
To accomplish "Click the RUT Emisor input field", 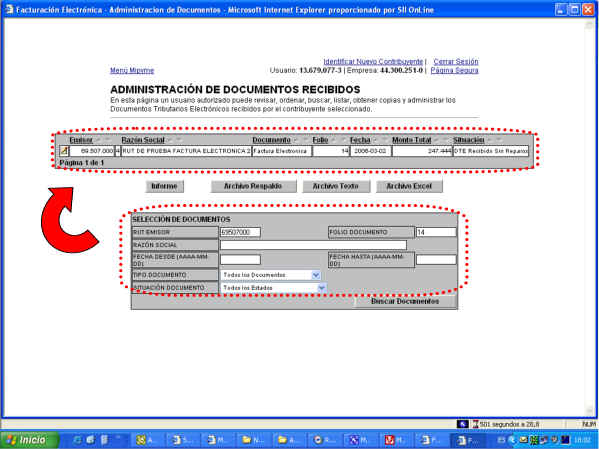I will coord(240,232).
